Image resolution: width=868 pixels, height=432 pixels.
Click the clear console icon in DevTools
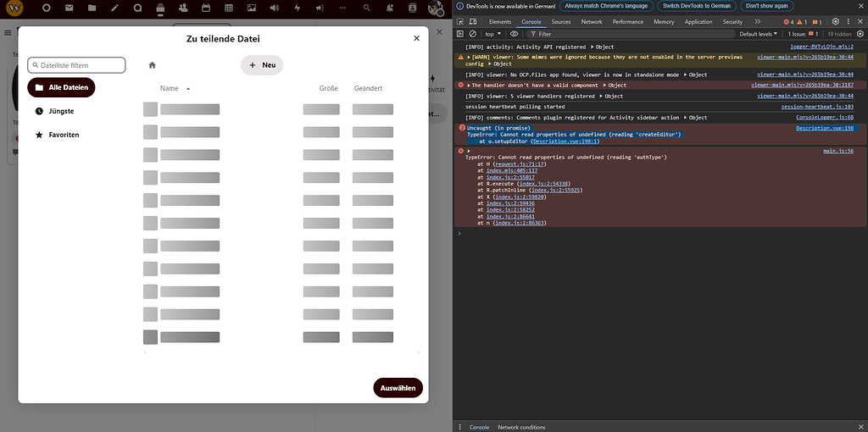[x=473, y=34]
